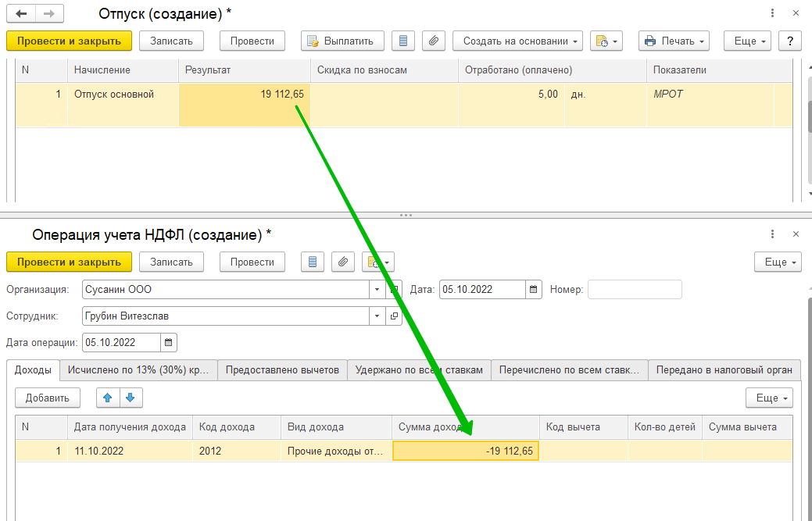Click help question mark button
The width and height of the screenshot is (812, 521).
[790, 41]
